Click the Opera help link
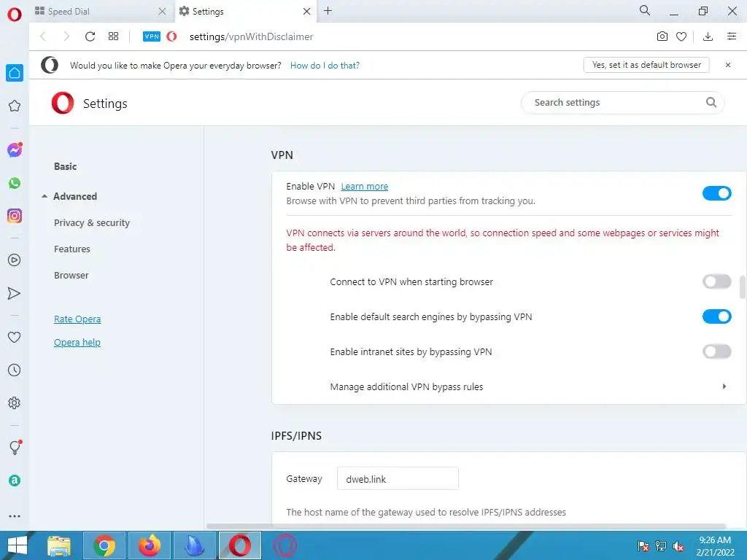The height and width of the screenshot is (560, 747). tap(77, 343)
